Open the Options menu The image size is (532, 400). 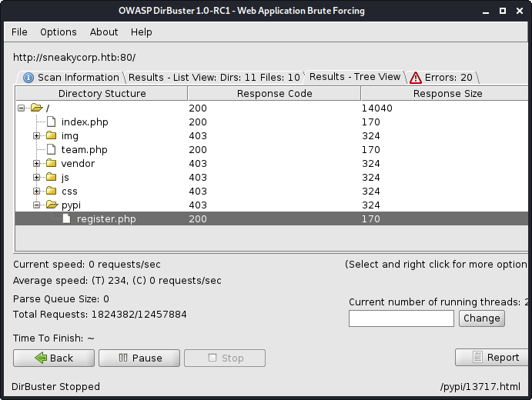point(59,32)
